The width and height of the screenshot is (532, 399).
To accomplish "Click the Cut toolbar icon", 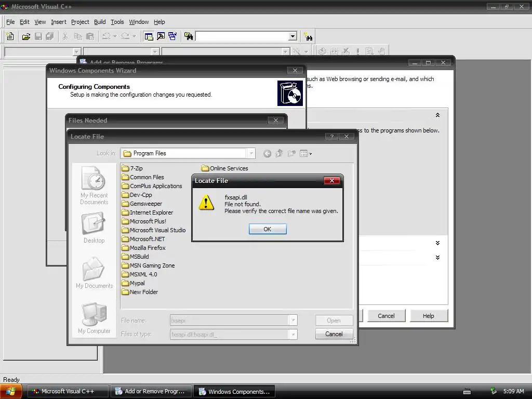I will (x=65, y=36).
